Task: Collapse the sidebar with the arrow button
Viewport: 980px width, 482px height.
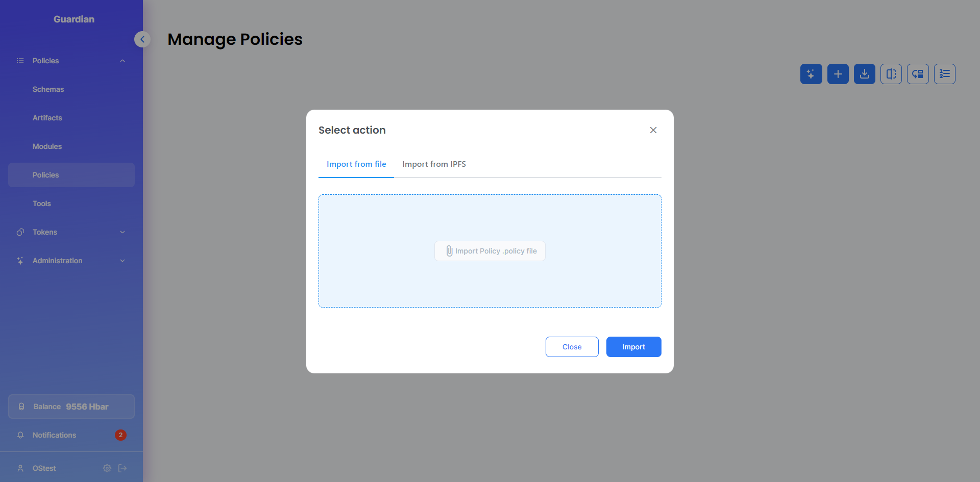Action: pyautogui.click(x=142, y=39)
